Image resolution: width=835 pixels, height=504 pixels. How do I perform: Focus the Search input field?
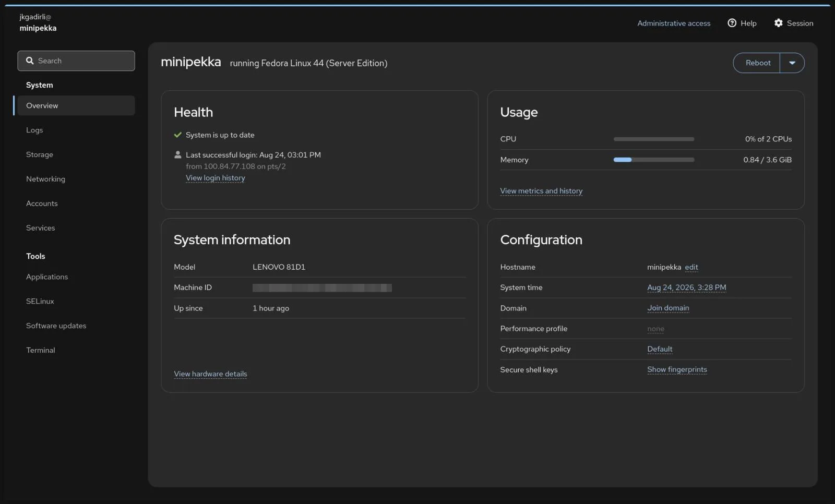(x=76, y=61)
